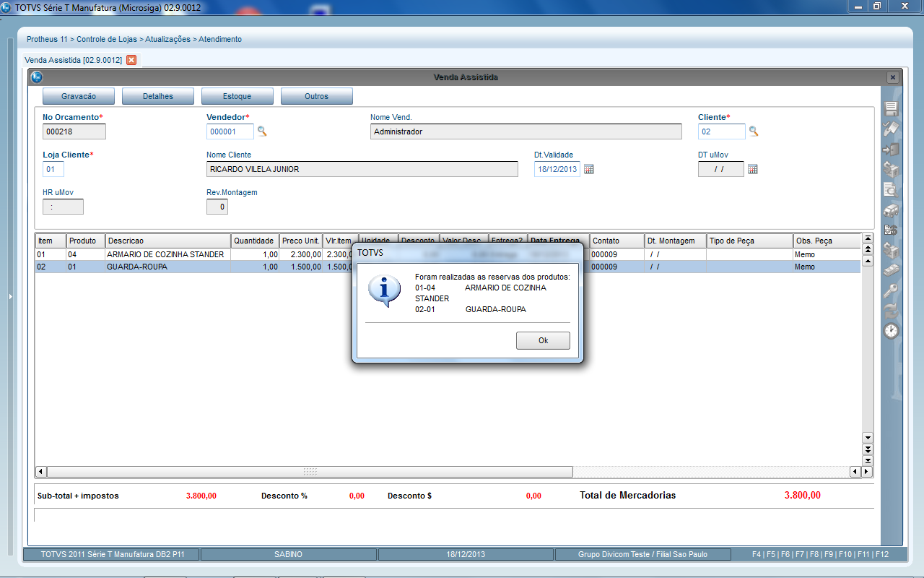Click the Atualizações breadcrumb item

pyautogui.click(x=167, y=39)
